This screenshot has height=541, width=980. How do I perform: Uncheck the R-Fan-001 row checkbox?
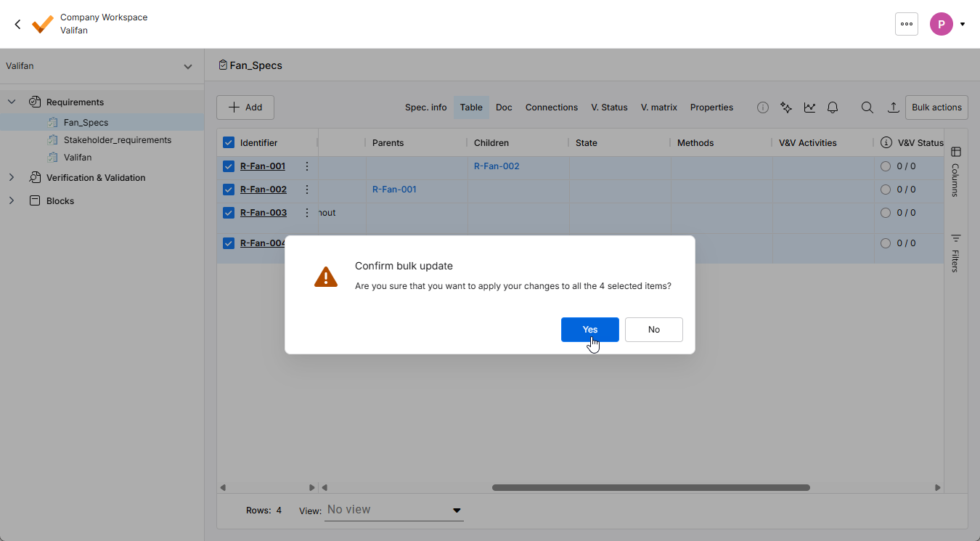coord(229,166)
